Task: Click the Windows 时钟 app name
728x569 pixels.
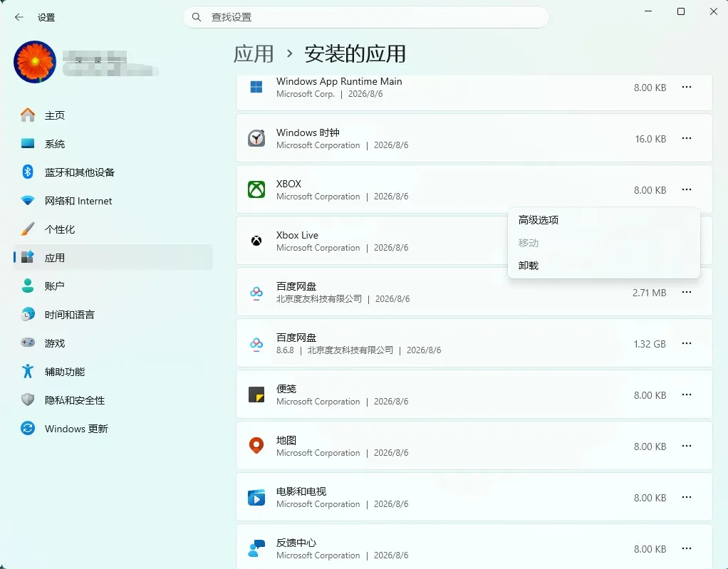Action: [308, 132]
